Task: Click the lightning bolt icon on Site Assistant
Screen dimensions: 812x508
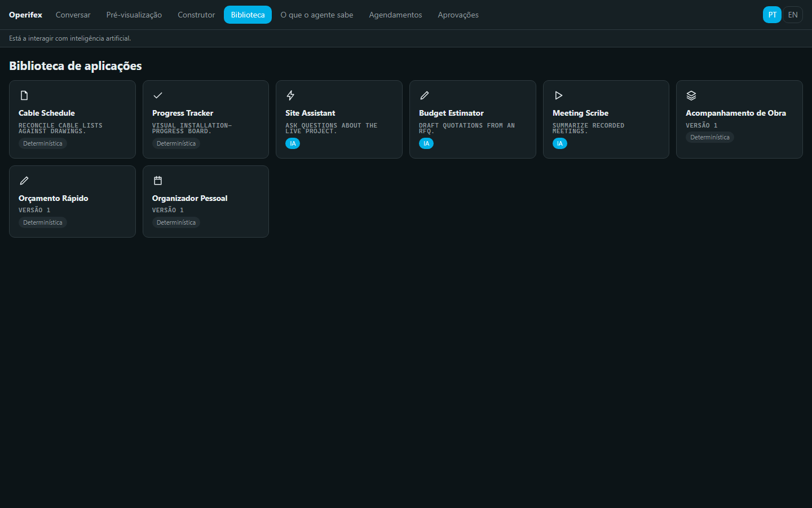Action: [x=290, y=95]
